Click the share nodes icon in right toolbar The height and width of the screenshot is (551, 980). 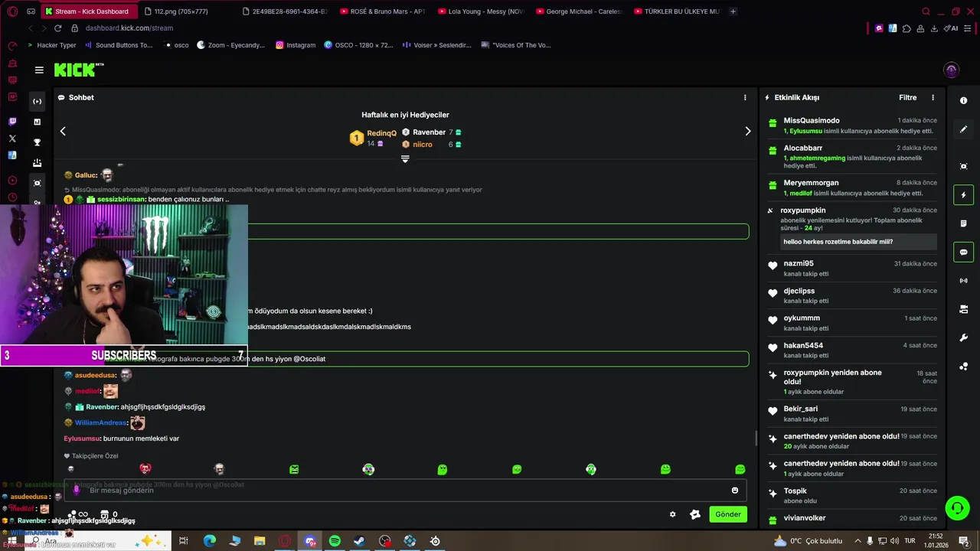(963, 367)
